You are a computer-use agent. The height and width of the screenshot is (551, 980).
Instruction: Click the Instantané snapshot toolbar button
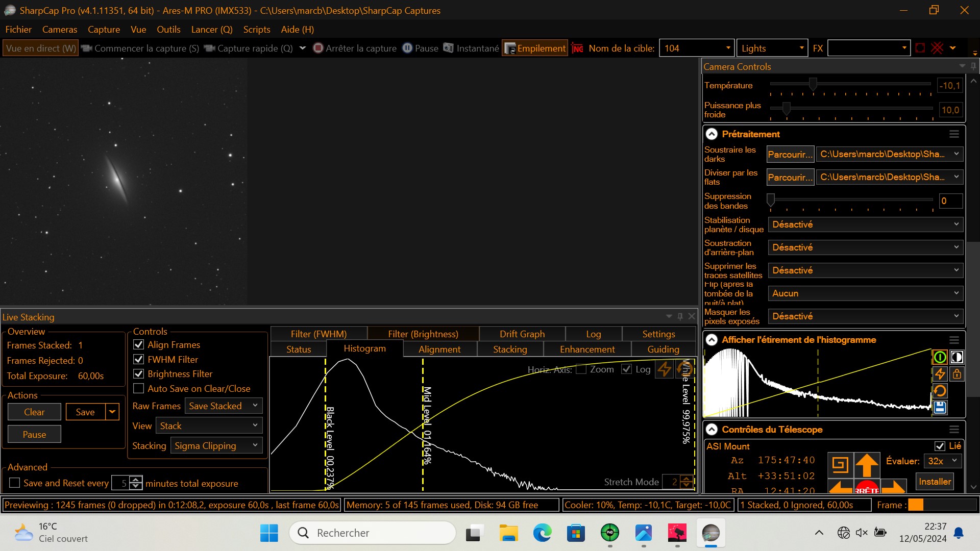coord(471,48)
